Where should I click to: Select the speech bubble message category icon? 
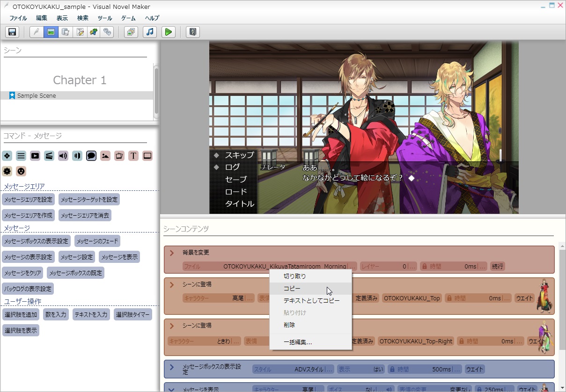[x=91, y=156]
